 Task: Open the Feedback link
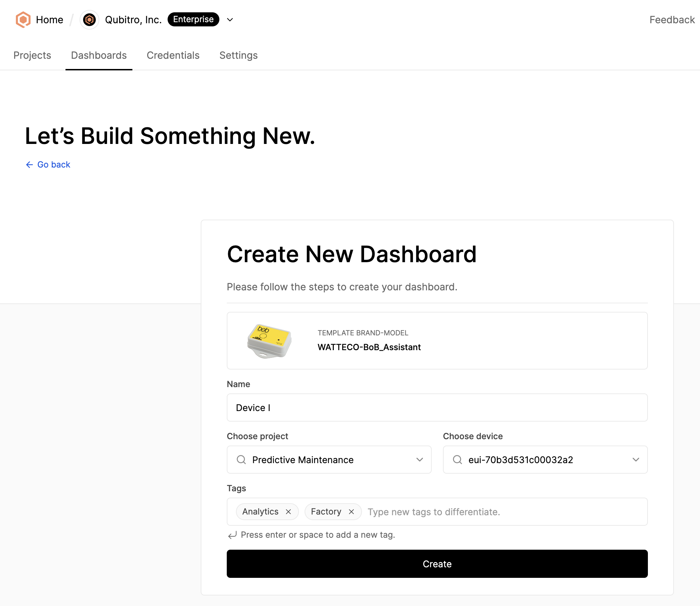pos(672,20)
